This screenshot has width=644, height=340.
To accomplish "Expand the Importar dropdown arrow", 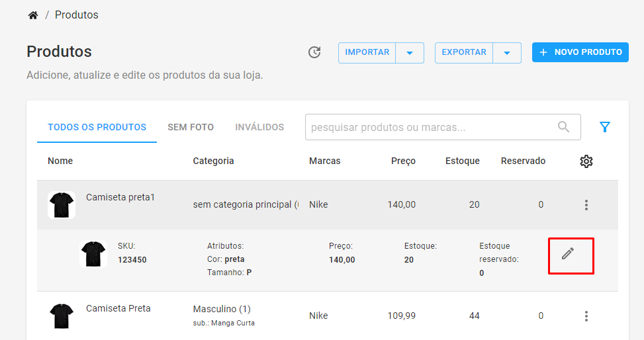I will [410, 52].
